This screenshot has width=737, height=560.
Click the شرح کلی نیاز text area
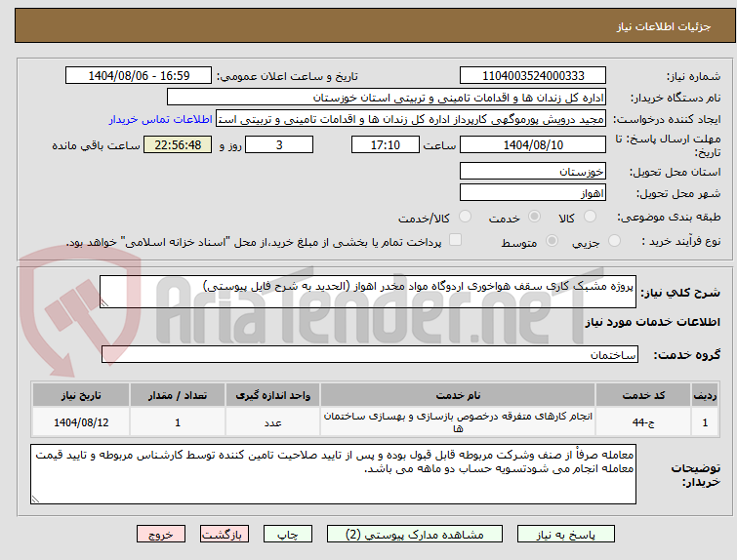(x=368, y=292)
